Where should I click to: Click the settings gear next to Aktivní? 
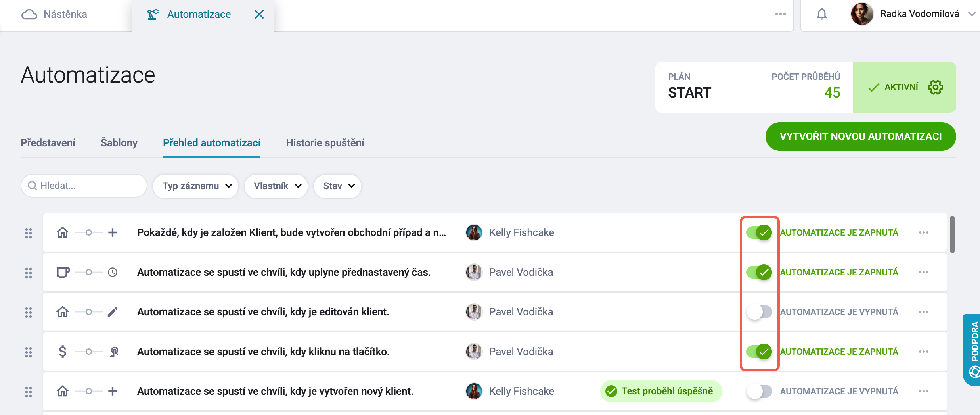pyautogui.click(x=936, y=87)
